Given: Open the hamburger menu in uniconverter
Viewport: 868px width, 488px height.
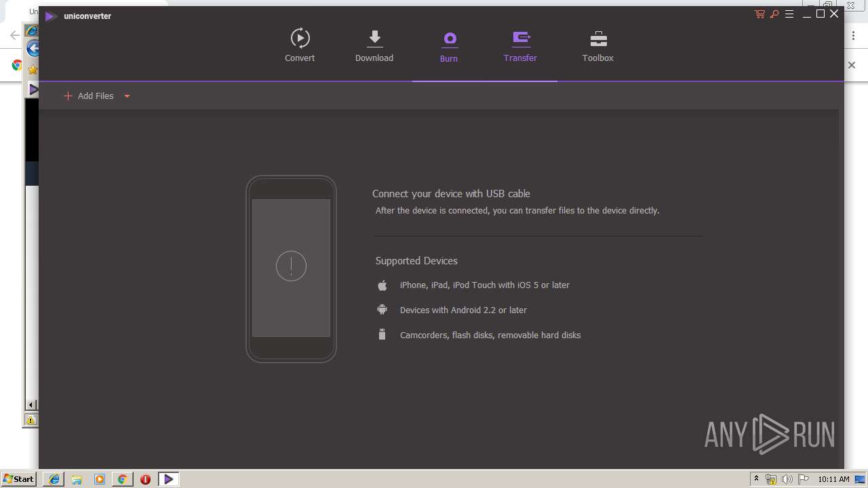Looking at the screenshot, I should [789, 14].
